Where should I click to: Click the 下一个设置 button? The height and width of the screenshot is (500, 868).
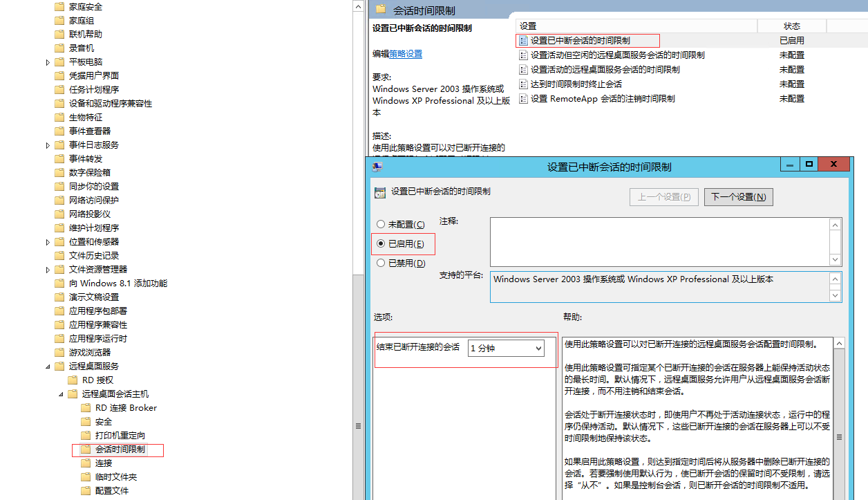click(738, 197)
